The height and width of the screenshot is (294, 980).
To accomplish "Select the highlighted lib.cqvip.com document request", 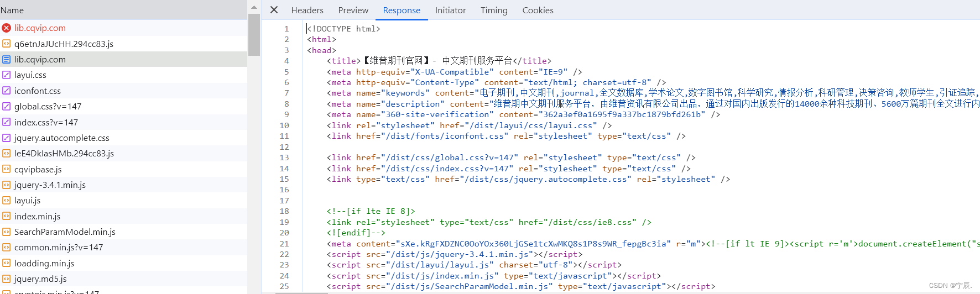I will pos(123,59).
